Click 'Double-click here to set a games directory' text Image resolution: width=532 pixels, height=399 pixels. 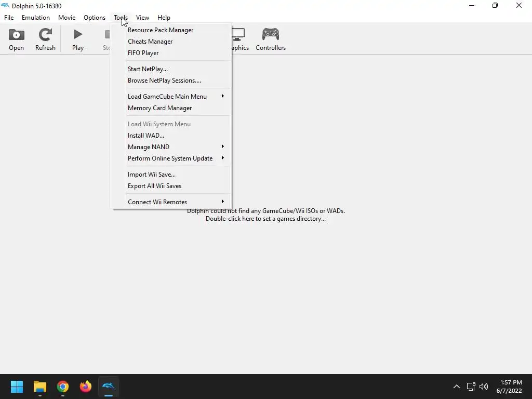(x=265, y=219)
